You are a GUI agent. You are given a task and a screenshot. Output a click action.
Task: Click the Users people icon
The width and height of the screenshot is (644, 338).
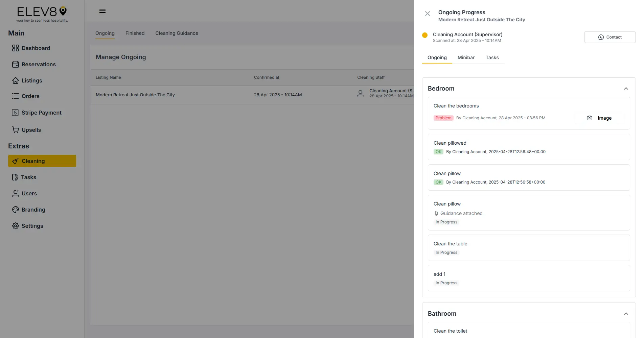click(15, 193)
